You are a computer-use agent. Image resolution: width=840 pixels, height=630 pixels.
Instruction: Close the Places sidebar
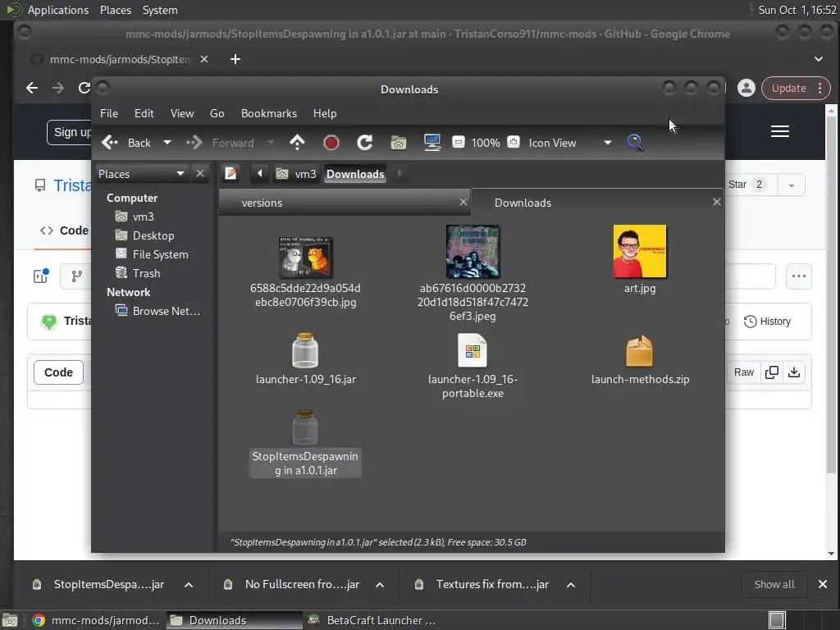pyautogui.click(x=200, y=174)
